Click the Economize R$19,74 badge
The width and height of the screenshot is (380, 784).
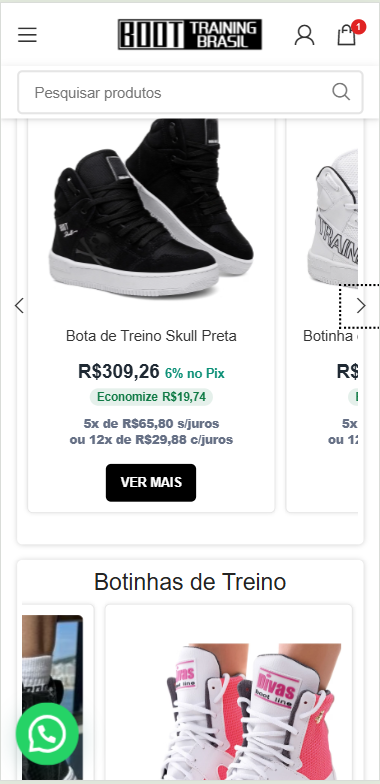click(x=151, y=397)
